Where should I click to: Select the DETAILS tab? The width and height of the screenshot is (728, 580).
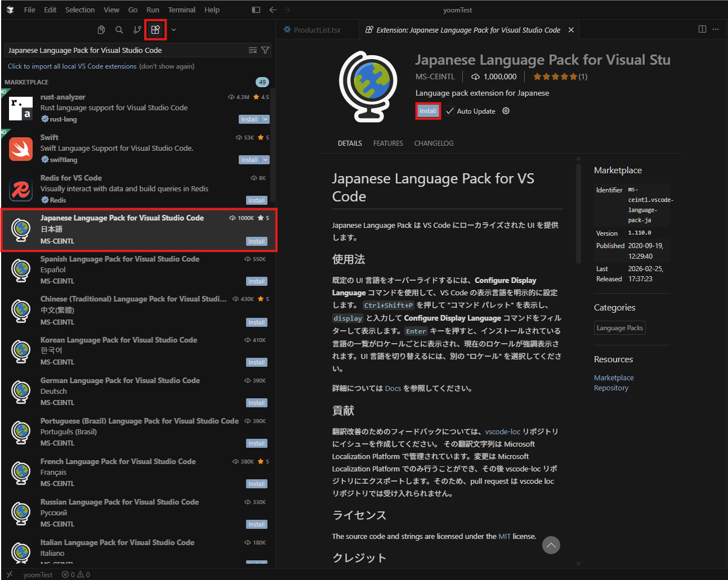coord(350,143)
